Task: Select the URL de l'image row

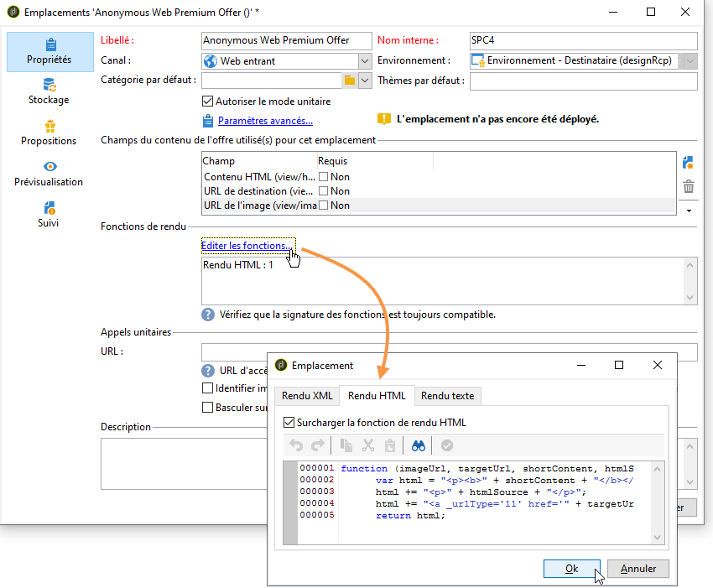Action: pos(439,206)
